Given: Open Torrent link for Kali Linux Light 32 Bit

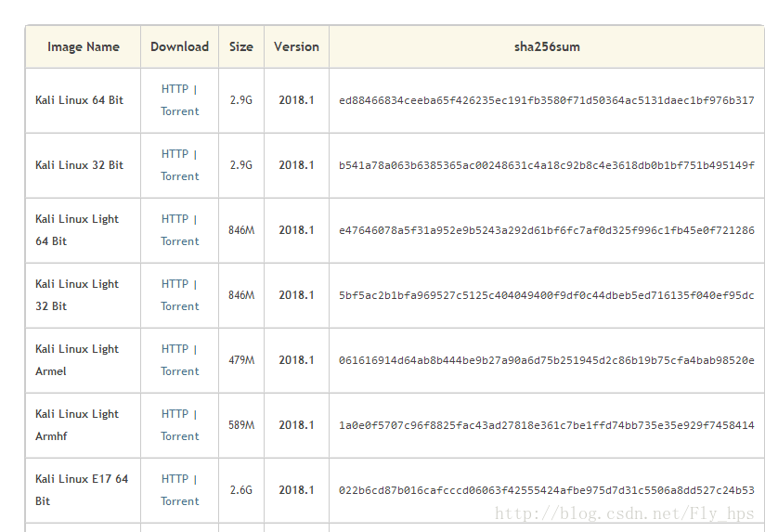Looking at the screenshot, I should tap(180, 306).
